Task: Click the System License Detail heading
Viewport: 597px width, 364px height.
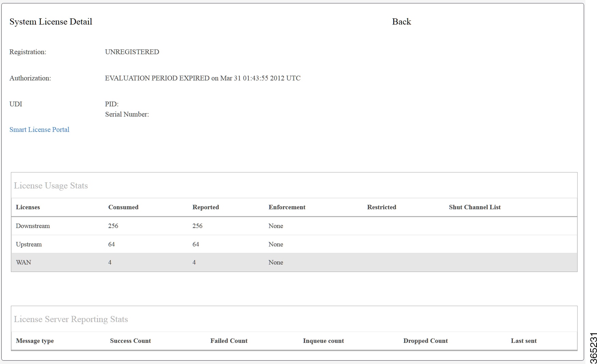Action: tap(50, 21)
